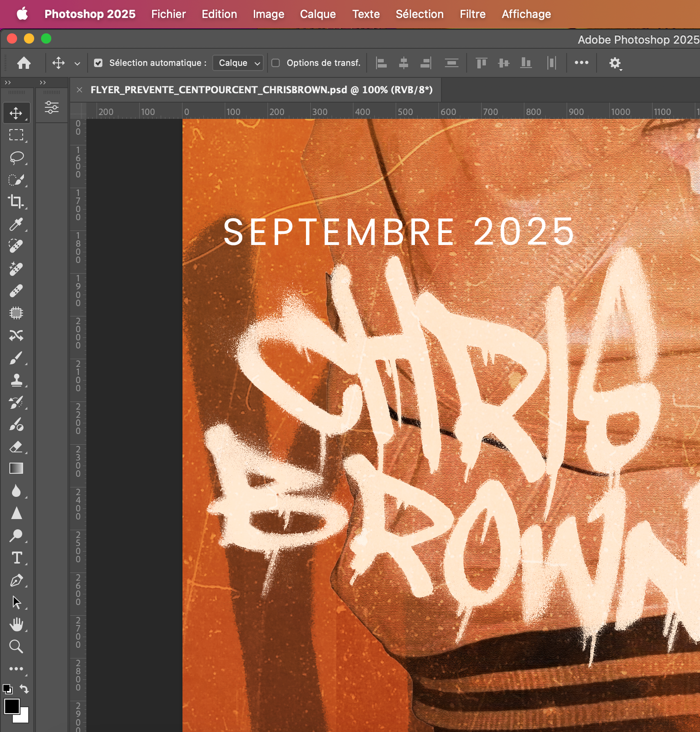The image size is (700, 732).
Task: Select the Zoom magnifier tool
Action: point(16,646)
